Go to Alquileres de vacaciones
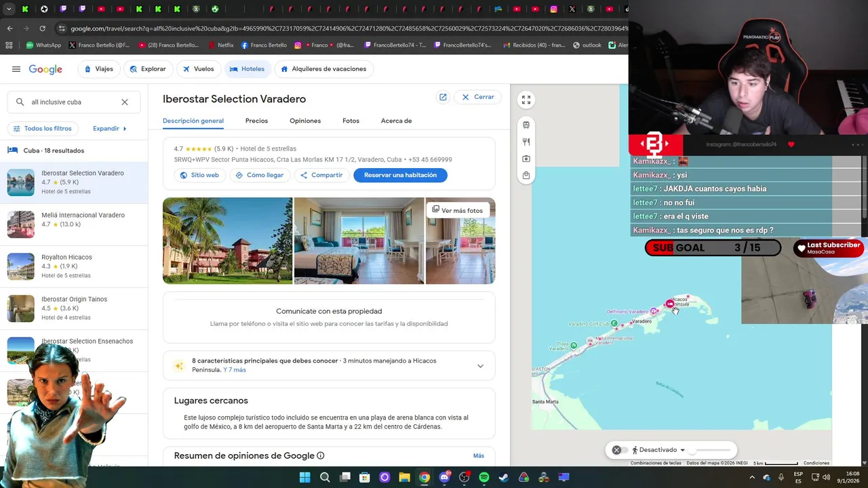 coord(323,69)
